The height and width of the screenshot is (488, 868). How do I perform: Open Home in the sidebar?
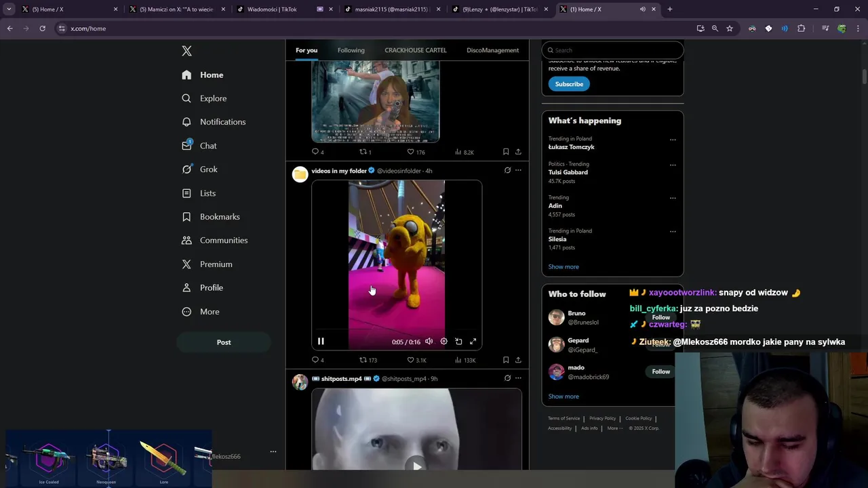(x=203, y=75)
